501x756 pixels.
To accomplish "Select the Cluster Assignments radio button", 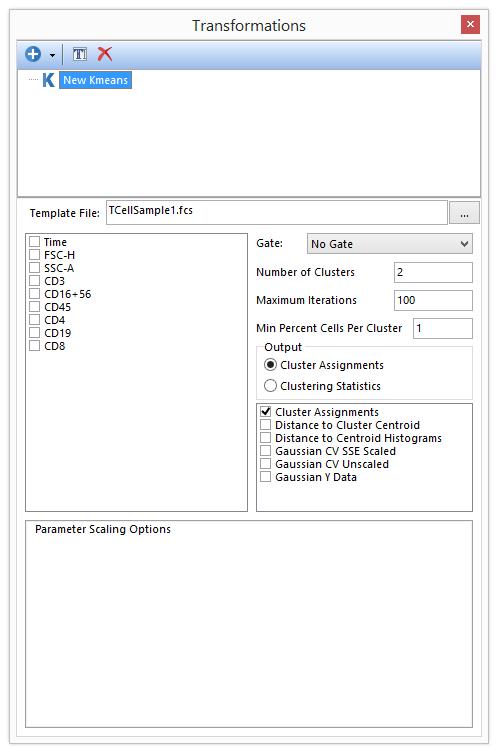I will click(271, 365).
